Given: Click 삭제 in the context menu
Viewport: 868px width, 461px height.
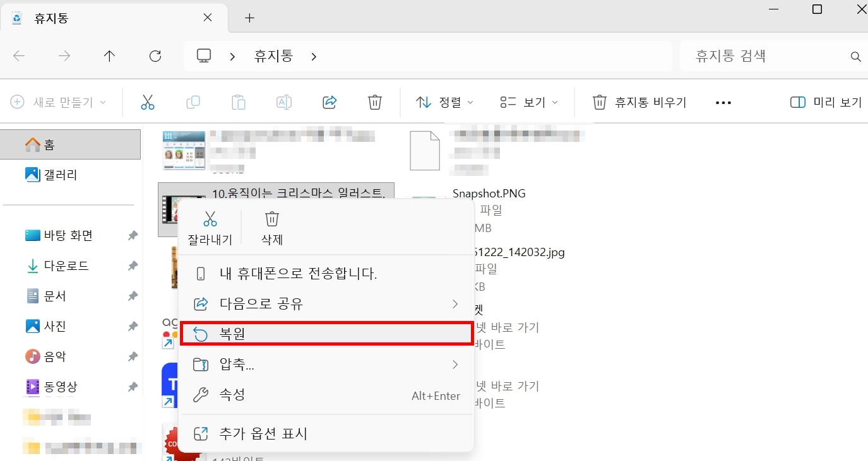Looking at the screenshot, I should [272, 228].
